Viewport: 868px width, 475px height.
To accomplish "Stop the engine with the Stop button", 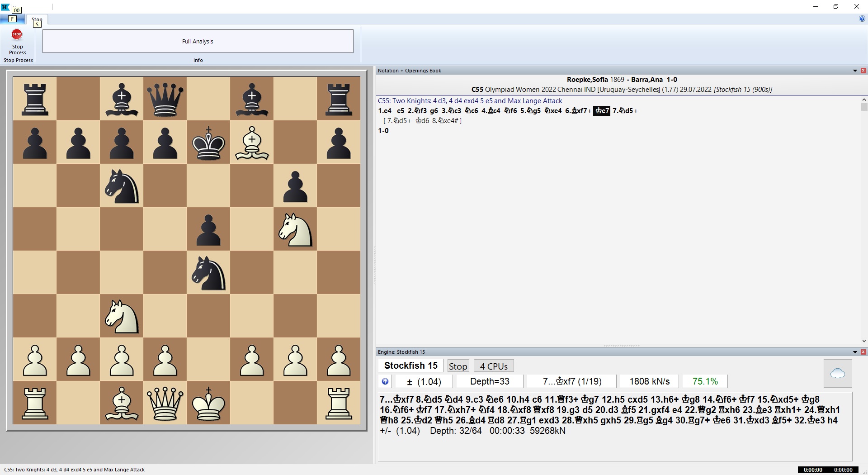I will click(x=458, y=366).
